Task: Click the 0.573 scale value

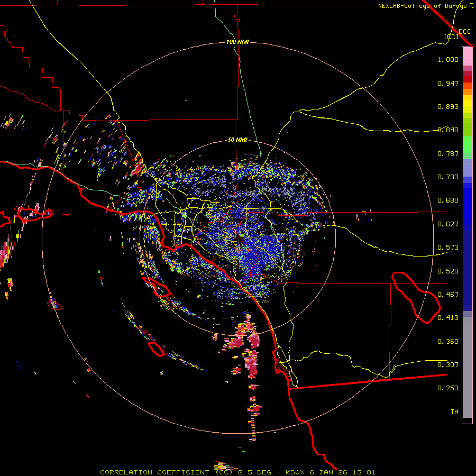Action: pyautogui.click(x=448, y=248)
